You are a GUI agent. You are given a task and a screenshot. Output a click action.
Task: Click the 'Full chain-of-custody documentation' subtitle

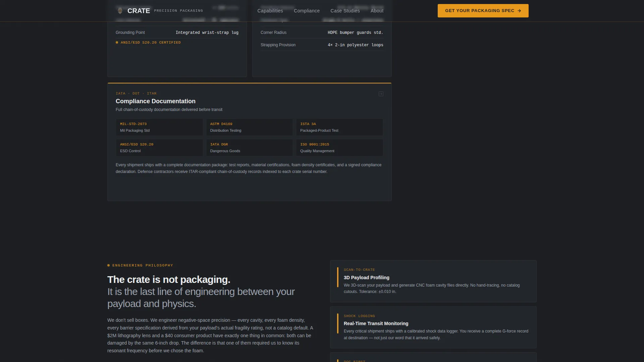(169, 110)
